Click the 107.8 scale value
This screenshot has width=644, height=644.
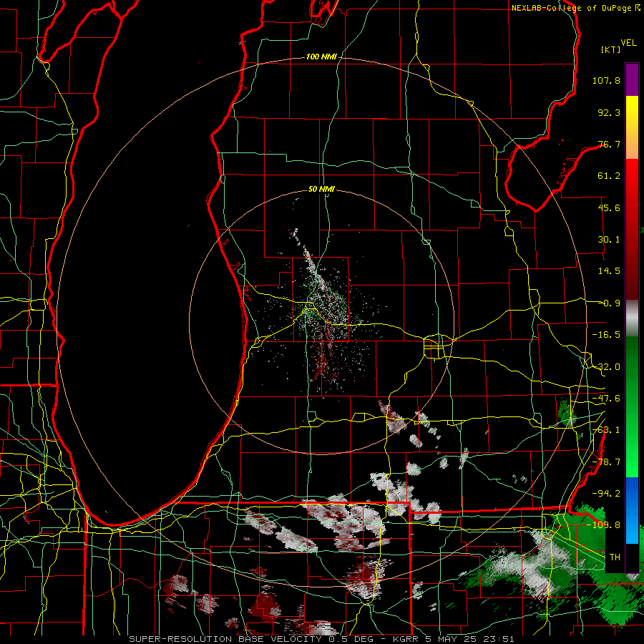coord(606,80)
